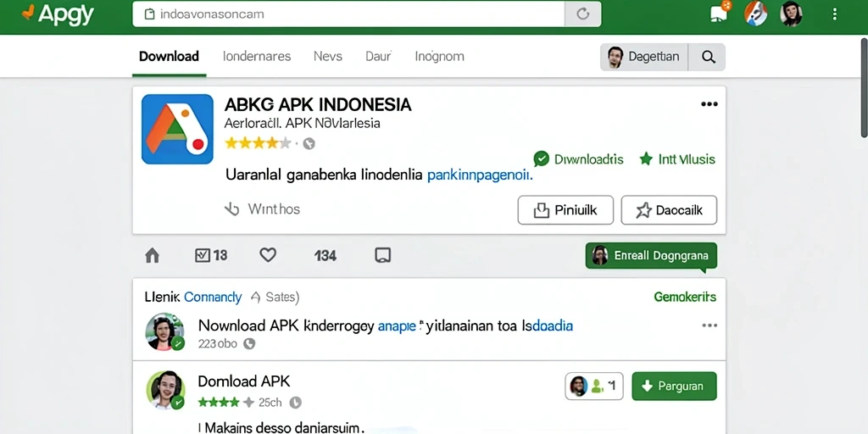Click the Intt Mlusis green star label
This screenshot has width=868, height=434.
point(677,159)
